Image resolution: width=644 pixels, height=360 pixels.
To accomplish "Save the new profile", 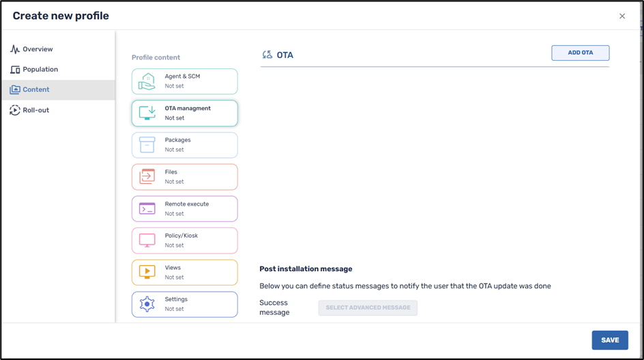I will tap(609, 340).
